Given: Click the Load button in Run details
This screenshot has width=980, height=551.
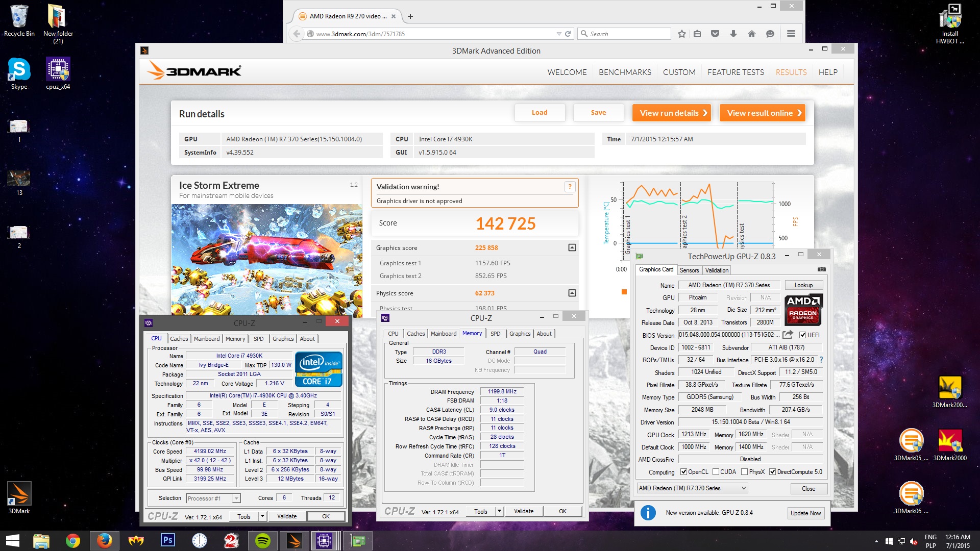Looking at the screenshot, I should click(x=540, y=113).
